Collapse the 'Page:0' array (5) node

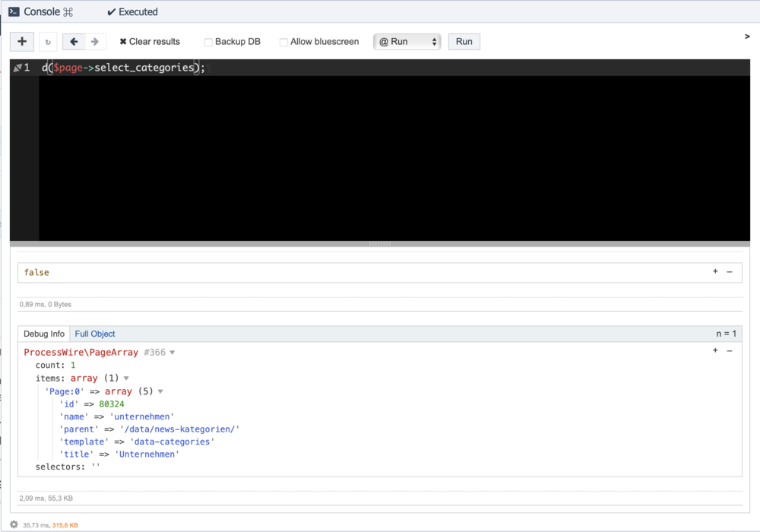point(160,391)
